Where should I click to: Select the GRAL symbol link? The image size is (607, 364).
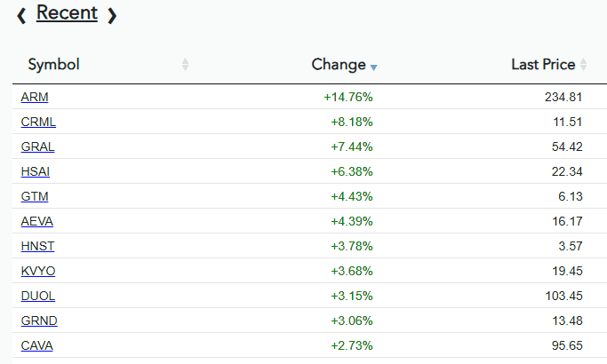pyautogui.click(x=37, y=146)
